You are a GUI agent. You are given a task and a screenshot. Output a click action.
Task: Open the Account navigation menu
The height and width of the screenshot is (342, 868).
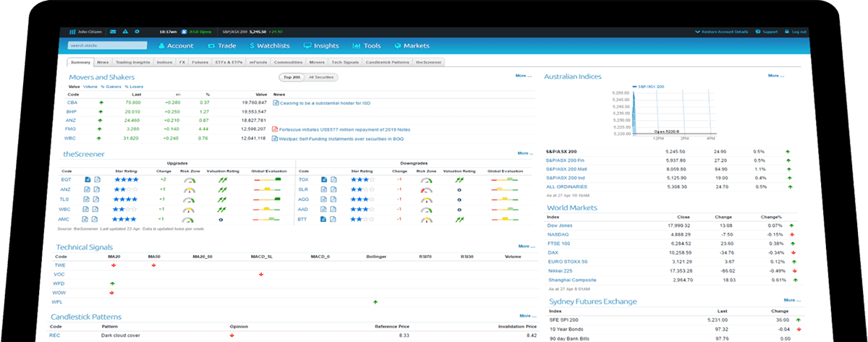point(174,46)
